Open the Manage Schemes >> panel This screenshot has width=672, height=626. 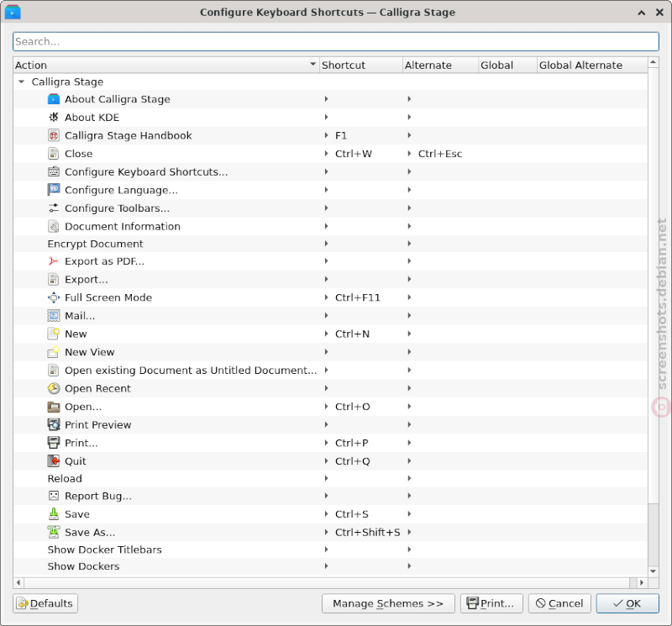click(x=388, y=603)
